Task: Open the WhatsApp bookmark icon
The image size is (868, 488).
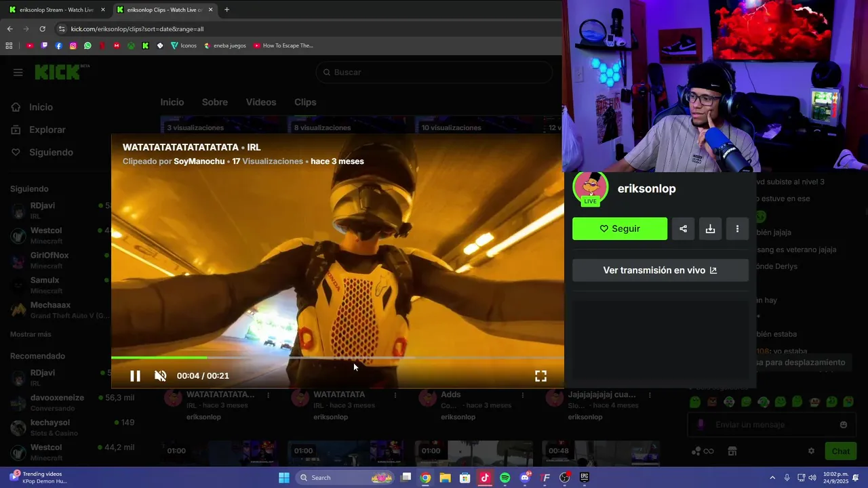Action: click(x=87, y=45)
